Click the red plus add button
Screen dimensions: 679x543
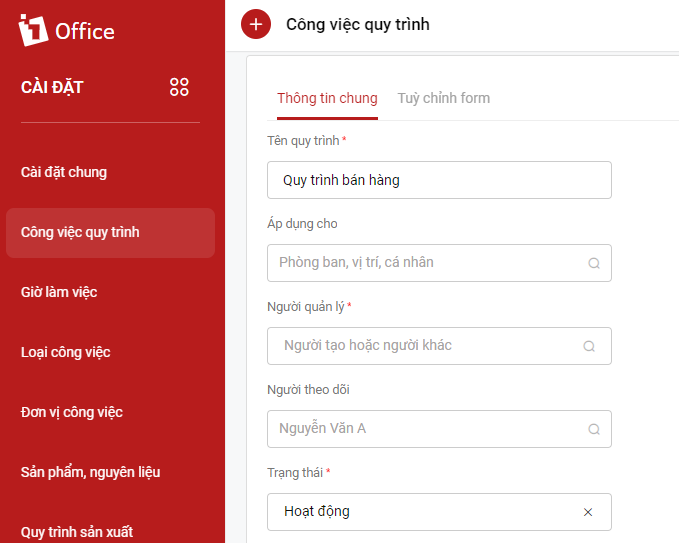point(256,24)
